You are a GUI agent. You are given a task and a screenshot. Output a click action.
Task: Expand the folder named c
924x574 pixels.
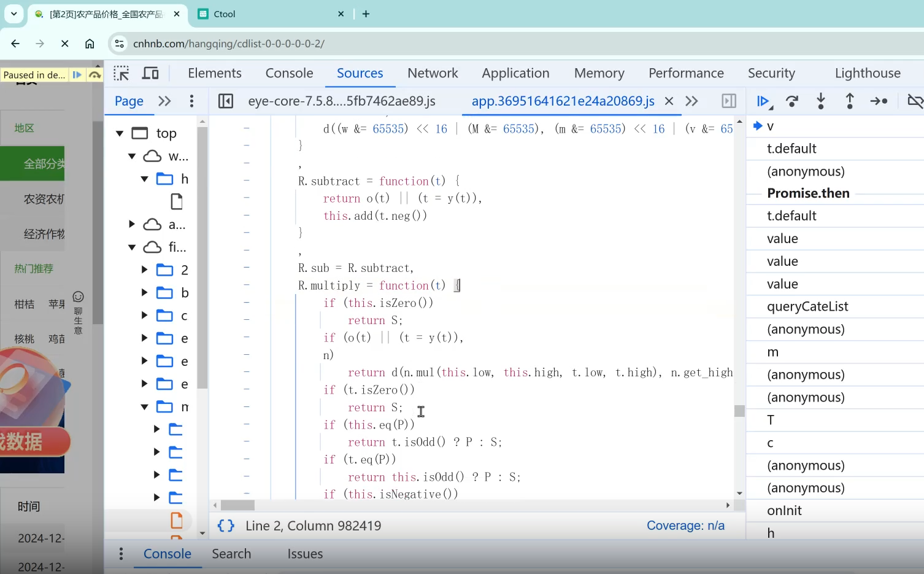tap(145, 315)
